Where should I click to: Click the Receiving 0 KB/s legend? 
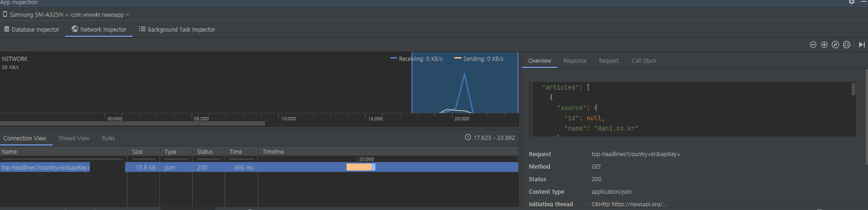pyautogui.click(x=416, y=59)
